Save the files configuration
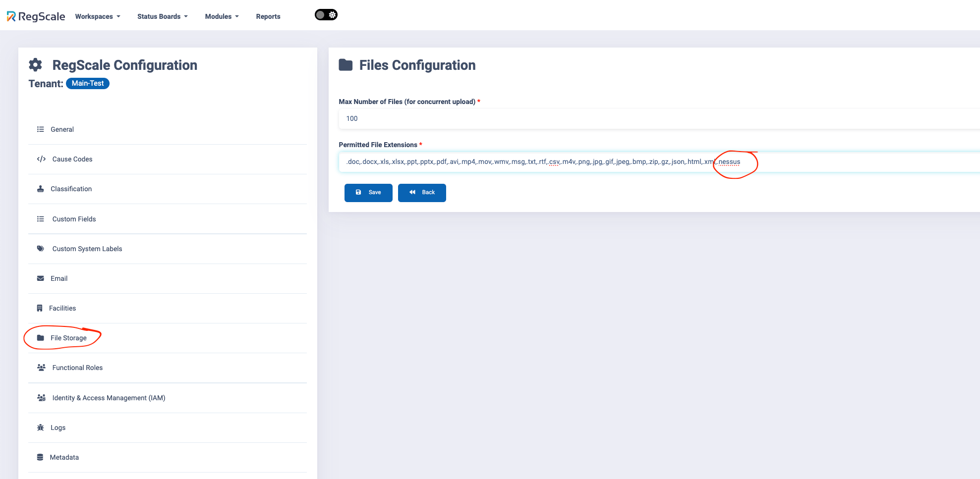Screen dimensions: 980x479 (x=368, y=193)
